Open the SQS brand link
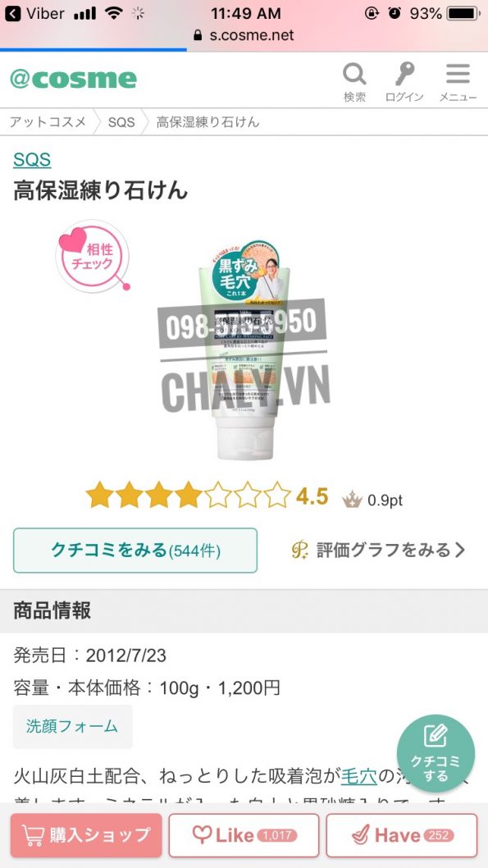This screenshot has height=868, width=488. pyautogui.click(x=32, y=160)
